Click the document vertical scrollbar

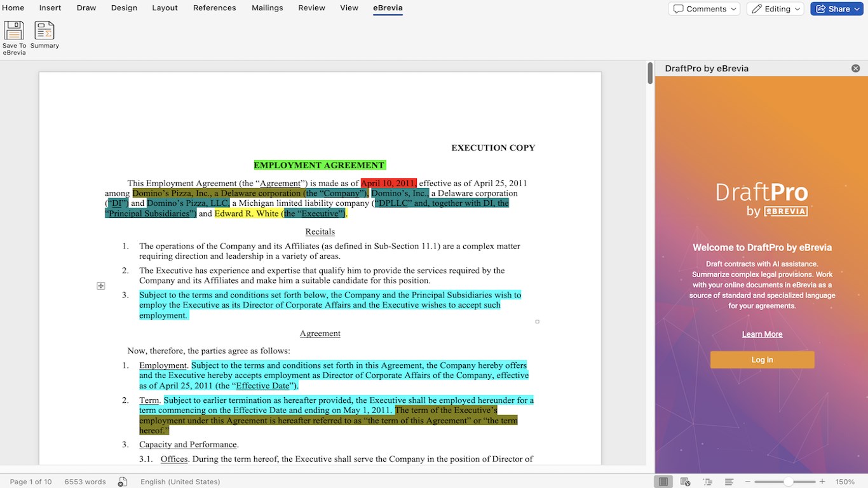[649, 73]
